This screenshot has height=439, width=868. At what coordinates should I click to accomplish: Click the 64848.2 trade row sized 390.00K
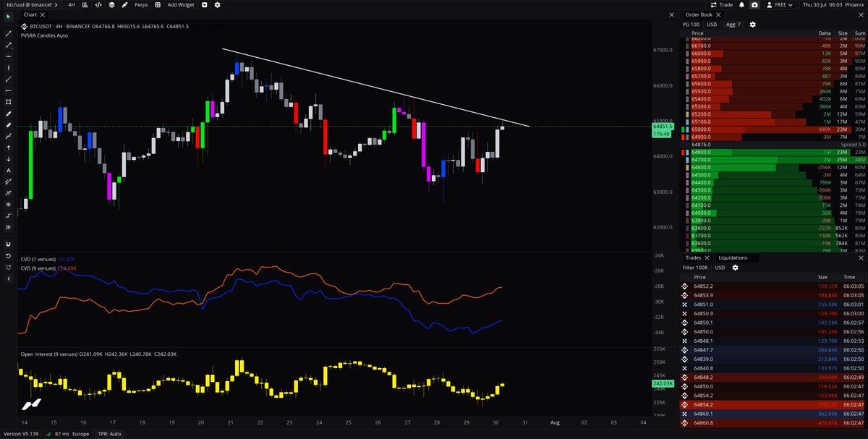[773, 378]
